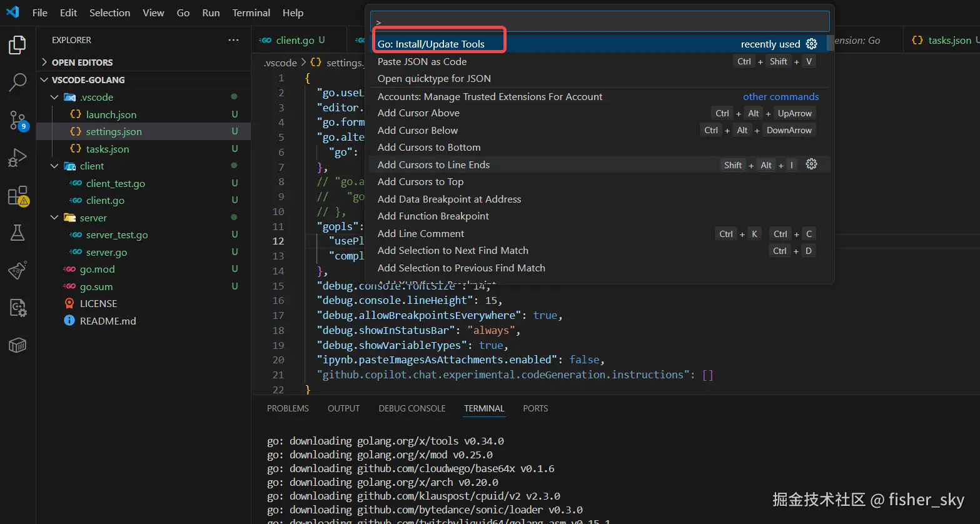
Task: Click the gear icon beside Go: Install/Update Tools
Action: [x=811, y=44]
